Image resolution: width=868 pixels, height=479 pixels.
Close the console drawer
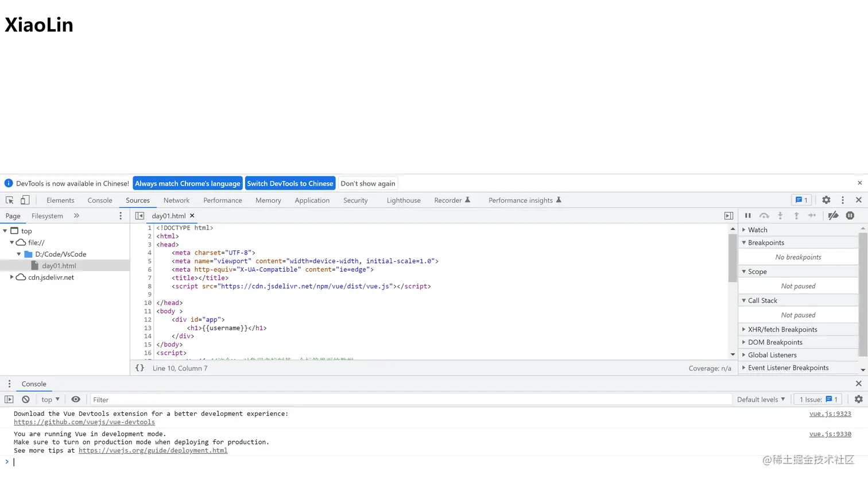(x=859, y=384)
